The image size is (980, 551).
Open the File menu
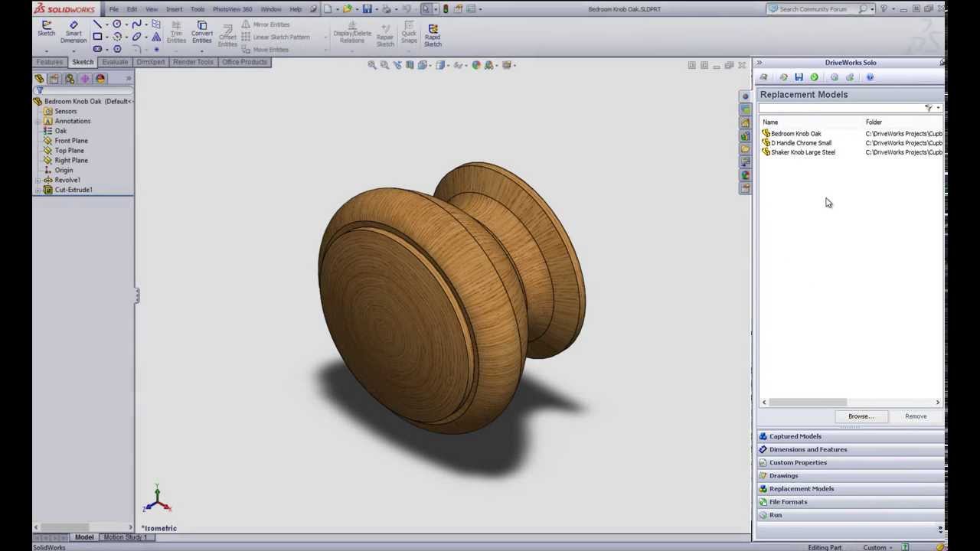click(113, 9)
